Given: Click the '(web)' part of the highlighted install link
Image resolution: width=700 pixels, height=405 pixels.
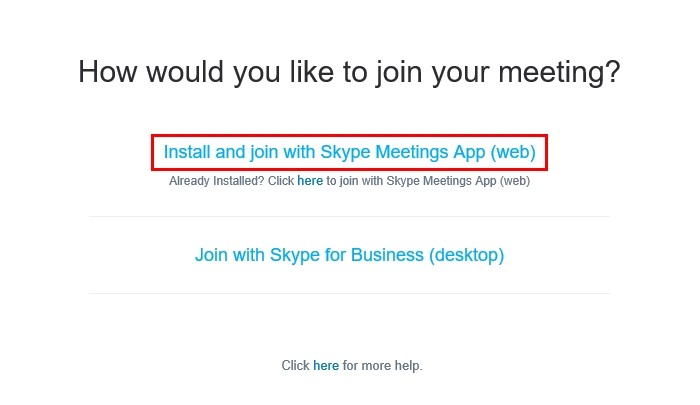Looking at the screenshot, I should [x=513, y=152].
